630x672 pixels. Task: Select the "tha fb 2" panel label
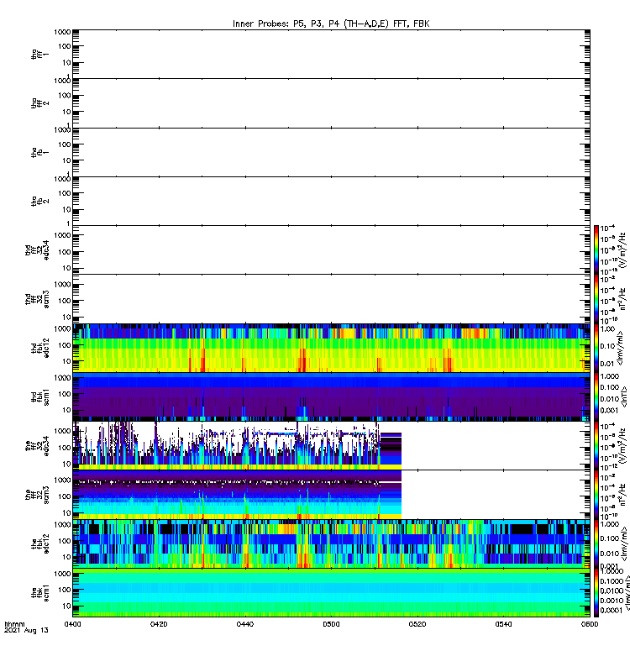pyautogui.click(x=39, y=201)
